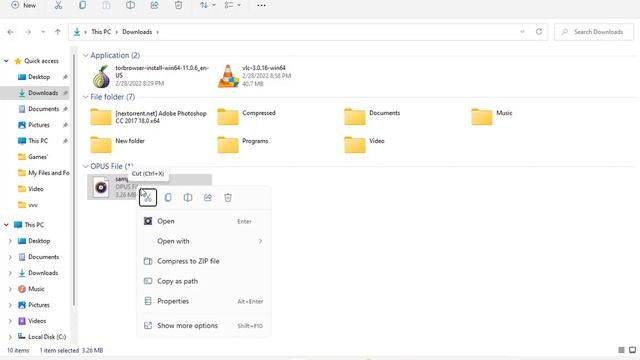This screenshot has height=360, width=640.
Task: Refresh the Downloads folder
Action: click(x=539, y=32)
